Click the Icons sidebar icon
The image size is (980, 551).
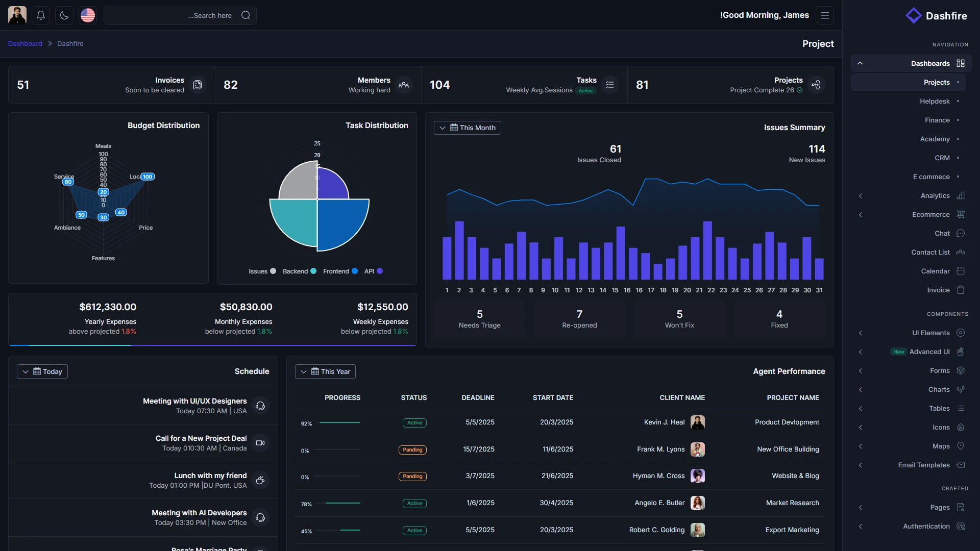click(x=961, y=427)
